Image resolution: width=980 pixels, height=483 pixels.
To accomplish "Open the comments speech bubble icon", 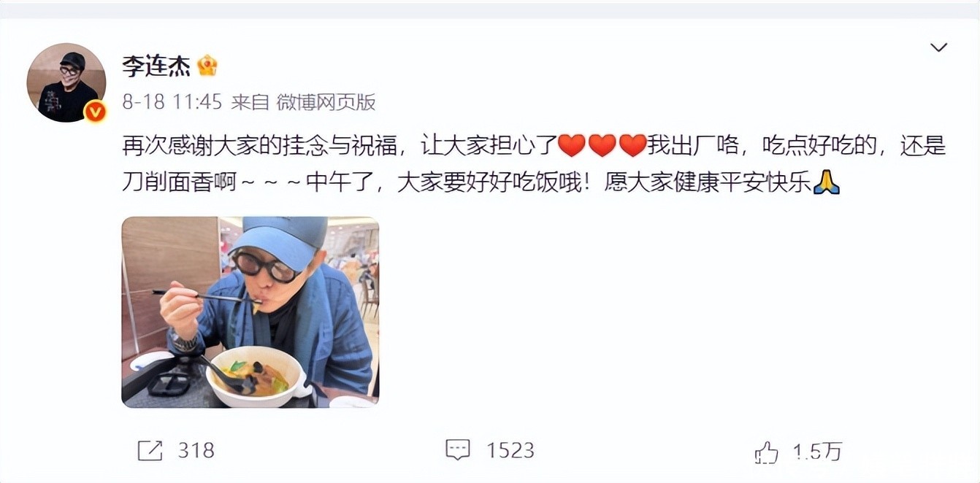I will coord(457,450).
